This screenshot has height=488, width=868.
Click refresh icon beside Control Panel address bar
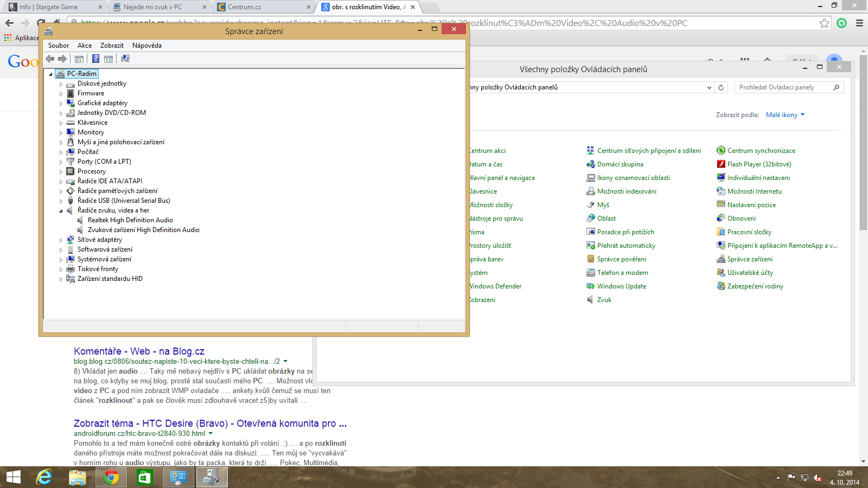click(721, 87)
